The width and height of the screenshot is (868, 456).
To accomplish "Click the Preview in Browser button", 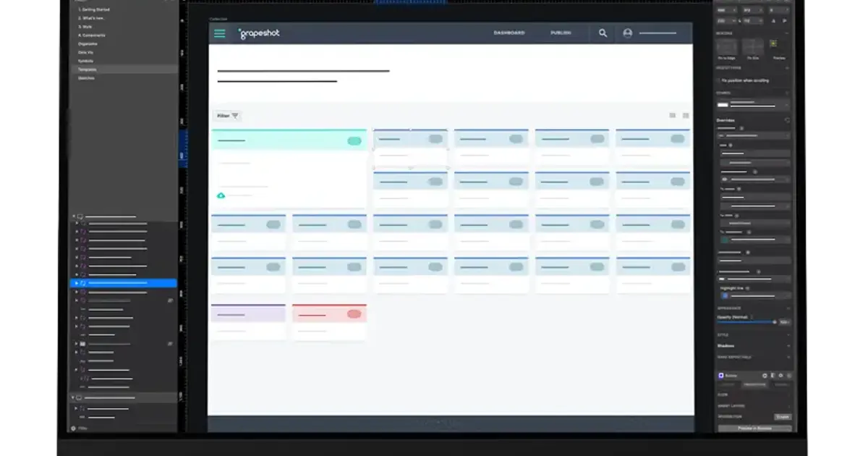I will coord(754,428).
